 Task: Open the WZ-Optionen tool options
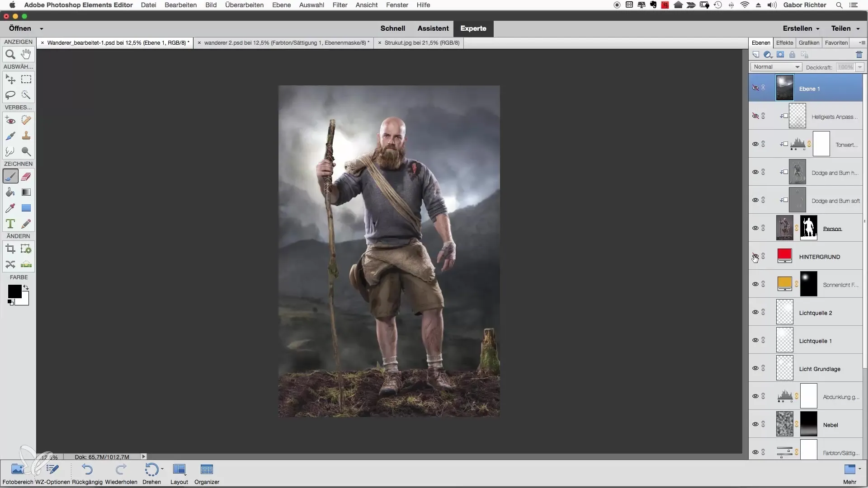point(53,474)
